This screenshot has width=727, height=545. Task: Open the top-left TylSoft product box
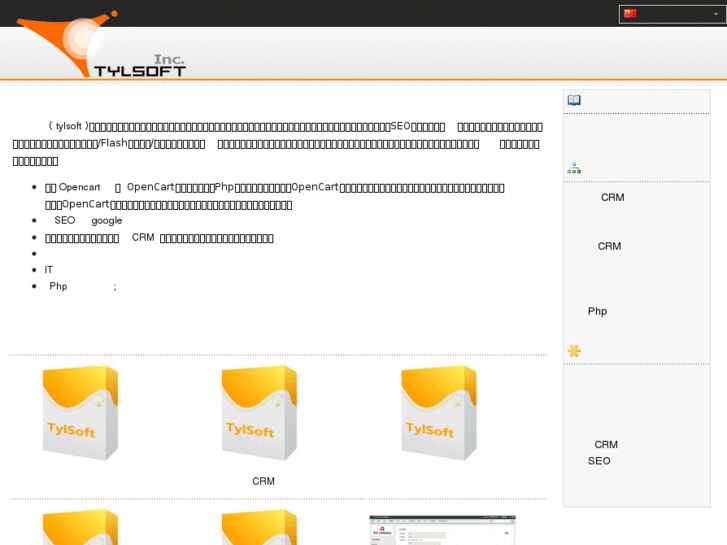[80, 412]
